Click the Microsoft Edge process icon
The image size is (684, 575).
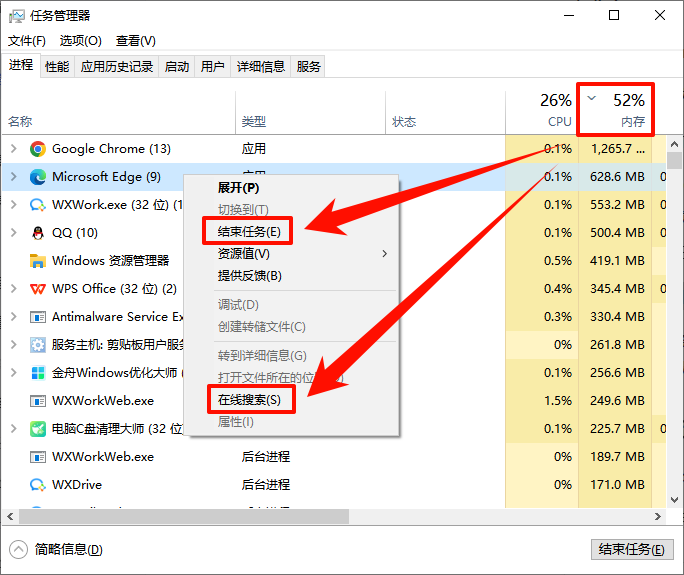point(38,177)
